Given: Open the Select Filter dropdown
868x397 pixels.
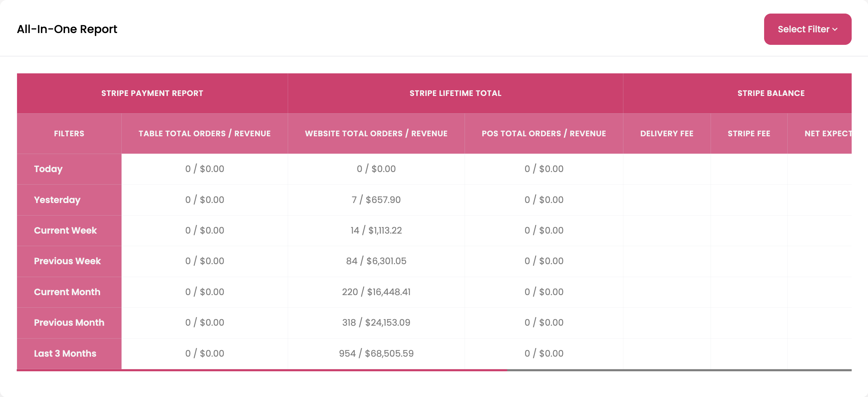Looking at the screenshot, I should (808, 29).
